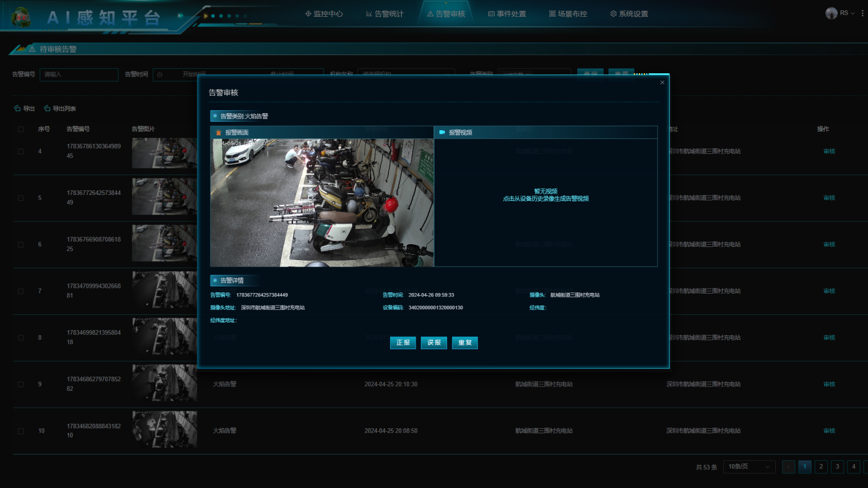Click device code 34020000001320000130

[436, 308]
